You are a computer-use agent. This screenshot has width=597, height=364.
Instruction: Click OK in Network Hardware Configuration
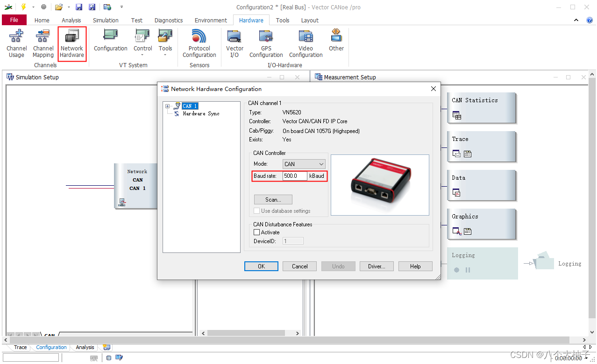point(261,266)
